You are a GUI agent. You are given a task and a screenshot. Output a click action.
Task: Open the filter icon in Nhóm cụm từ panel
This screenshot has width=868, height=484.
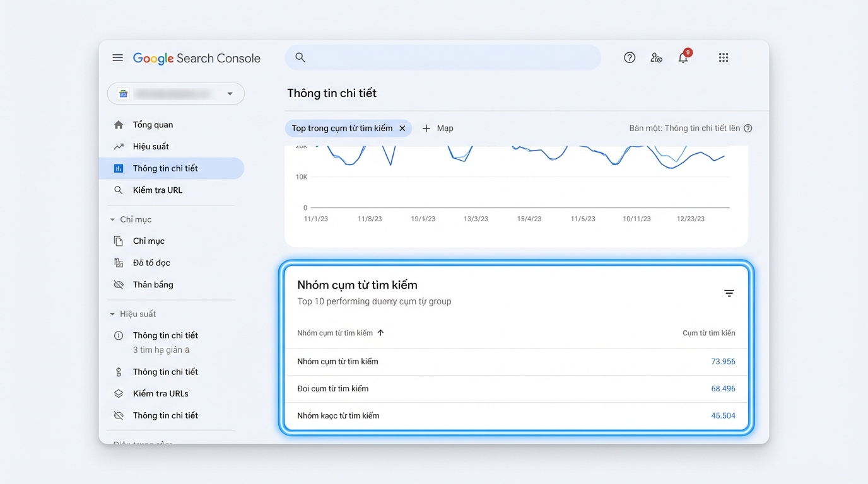point(729,293)
